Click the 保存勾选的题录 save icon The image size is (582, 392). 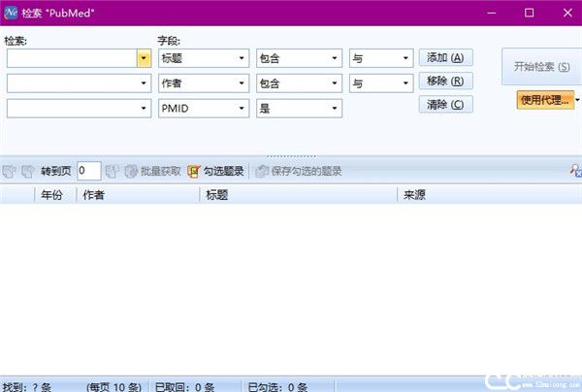click(x=262, y=172)
